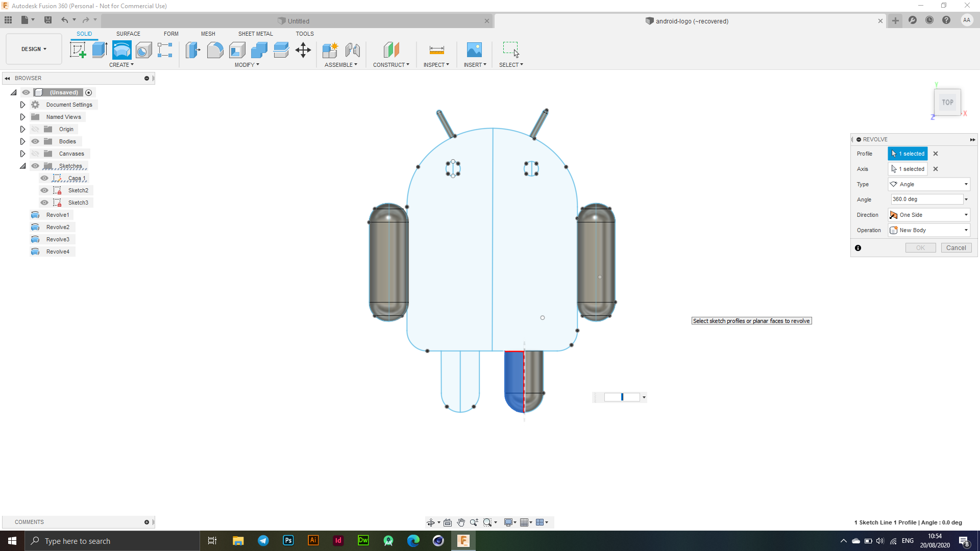The width and height of the screenshot is (980, 551).
Task: Click the Orbit navigation icon
Action: coord(431,522)
